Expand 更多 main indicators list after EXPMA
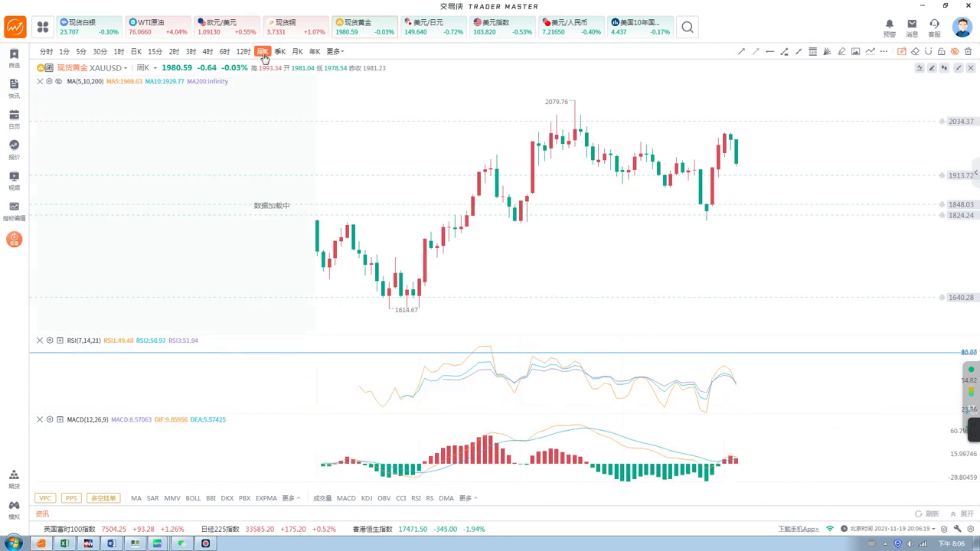Viewport: 980px width, 551px height. [291, 498]
